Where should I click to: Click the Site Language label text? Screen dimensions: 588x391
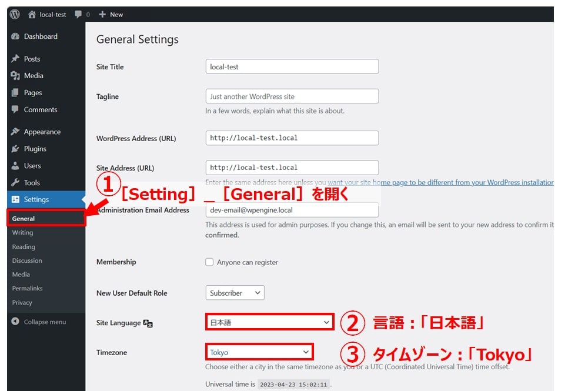[119, 323]
